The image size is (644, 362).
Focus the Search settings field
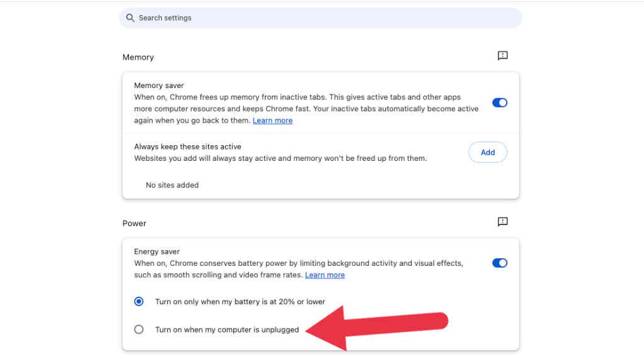click(x=321, y=18)
